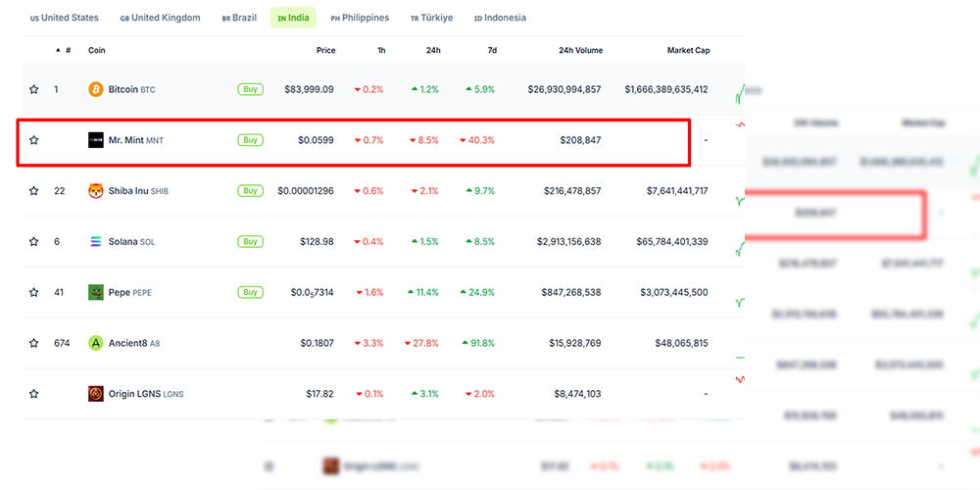Click the Buy button for Bitcoin
The height and width of the screenshot is (490, 980).
click(250, 89)
